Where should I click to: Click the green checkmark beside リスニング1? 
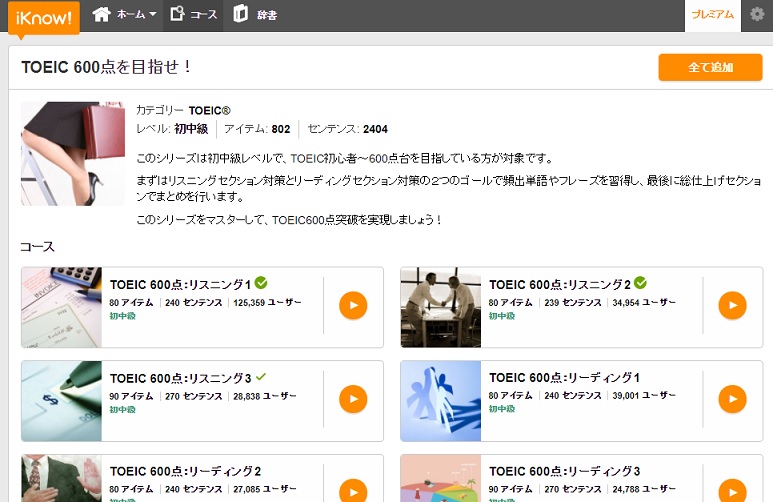[261, 283]
